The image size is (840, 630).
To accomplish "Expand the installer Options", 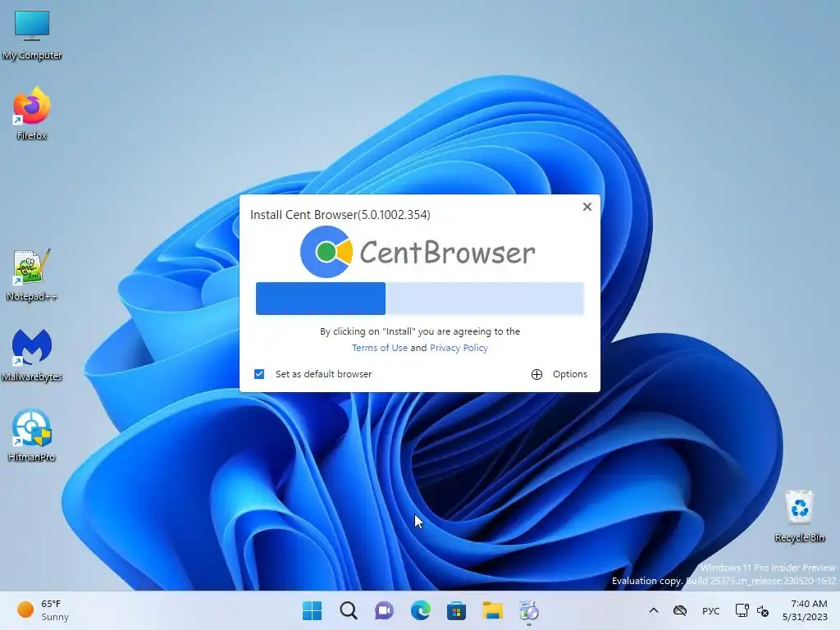I will pos(559,374).
